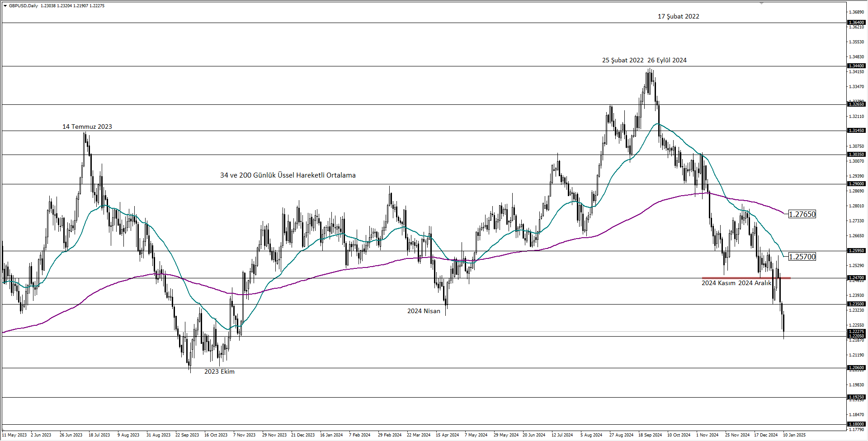Click the 1.27650 moving average value box
Viewport: 868px width, 441px height.
coord(802,214)
